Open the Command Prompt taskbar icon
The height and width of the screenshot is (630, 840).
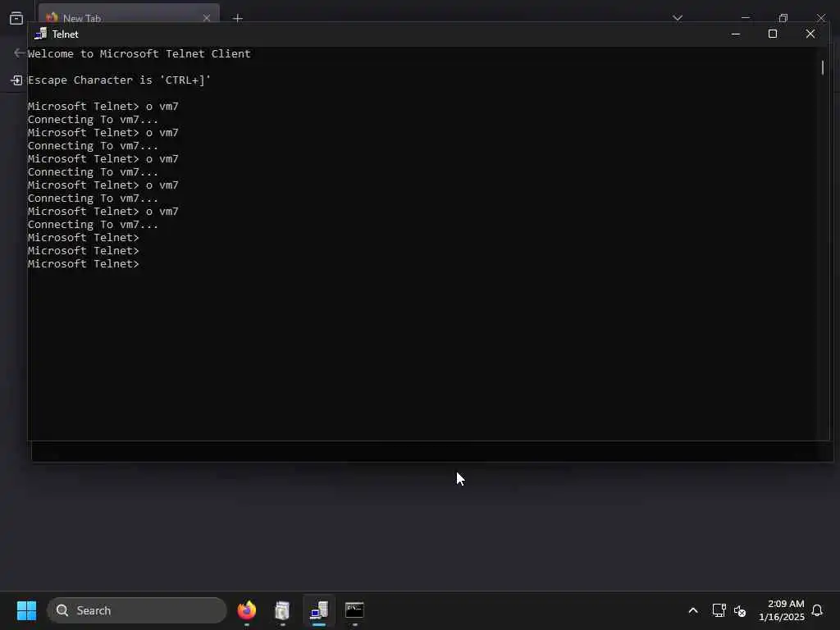(x=354, y=610)
